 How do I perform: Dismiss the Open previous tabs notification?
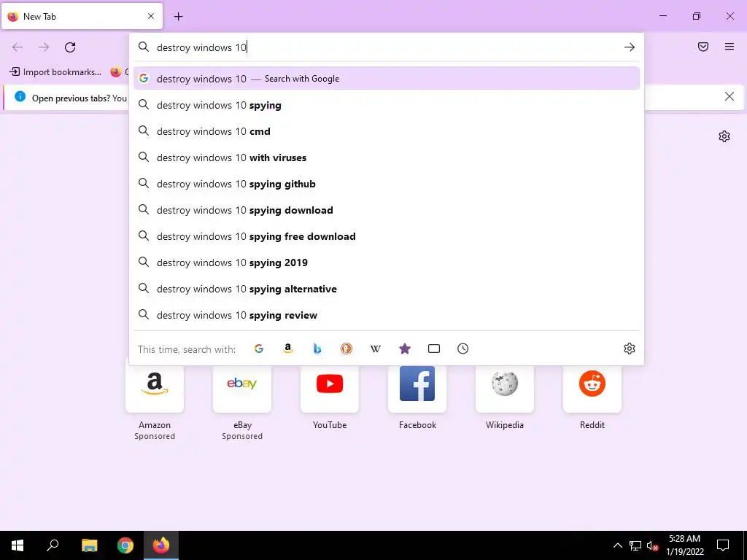coord(729,97)
